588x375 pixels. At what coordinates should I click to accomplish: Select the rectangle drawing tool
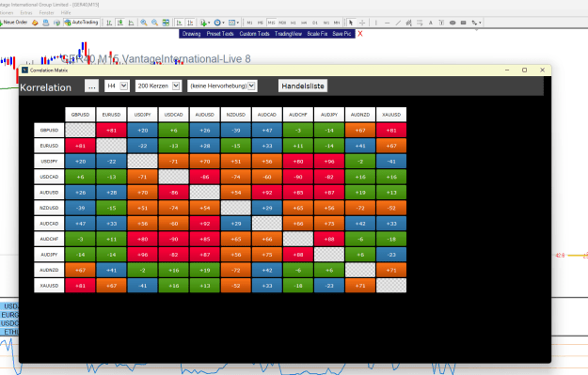pyautogui.click(x=464, y=23)
